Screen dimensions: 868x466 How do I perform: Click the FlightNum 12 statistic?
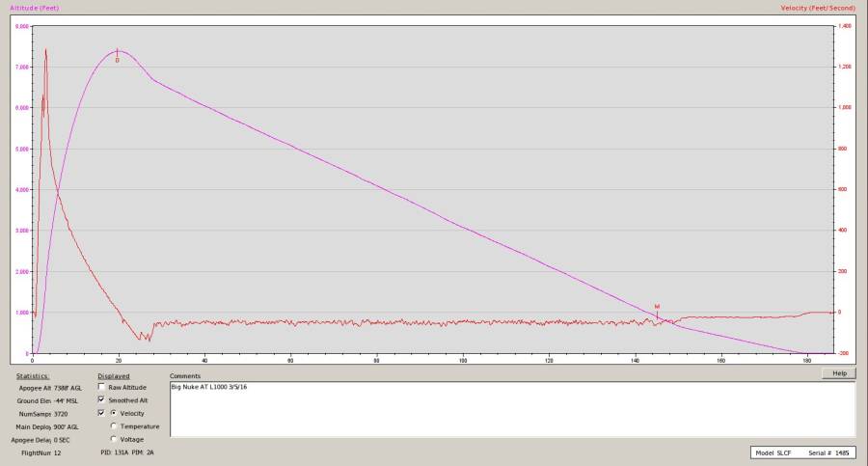[x=41, y=452]
